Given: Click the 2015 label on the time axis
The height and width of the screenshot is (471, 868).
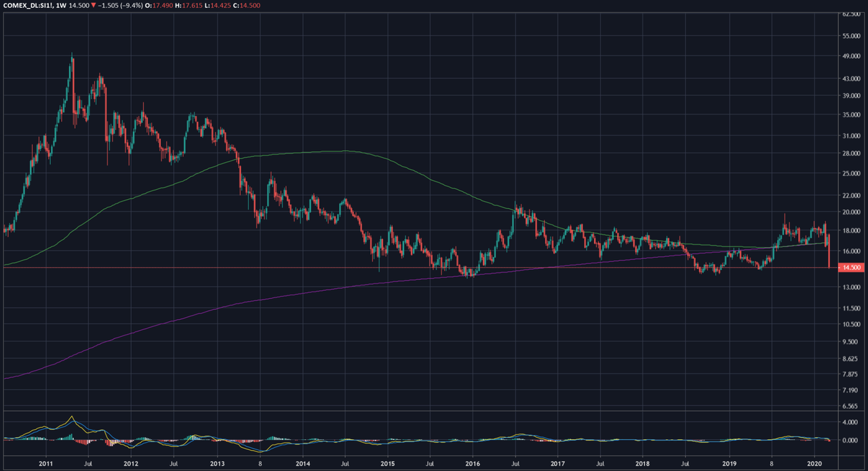Looking at the screenshot, I should 388,464.
